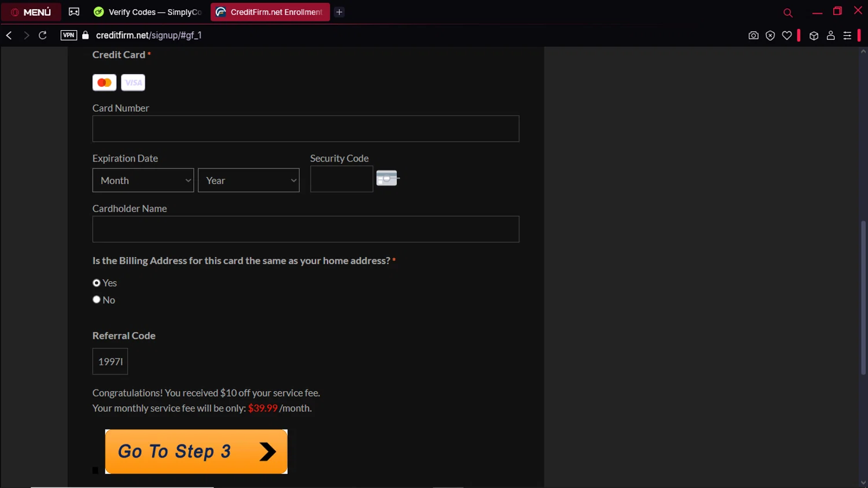
Task: Click the padlock site security icon
Action: [86, 35]
